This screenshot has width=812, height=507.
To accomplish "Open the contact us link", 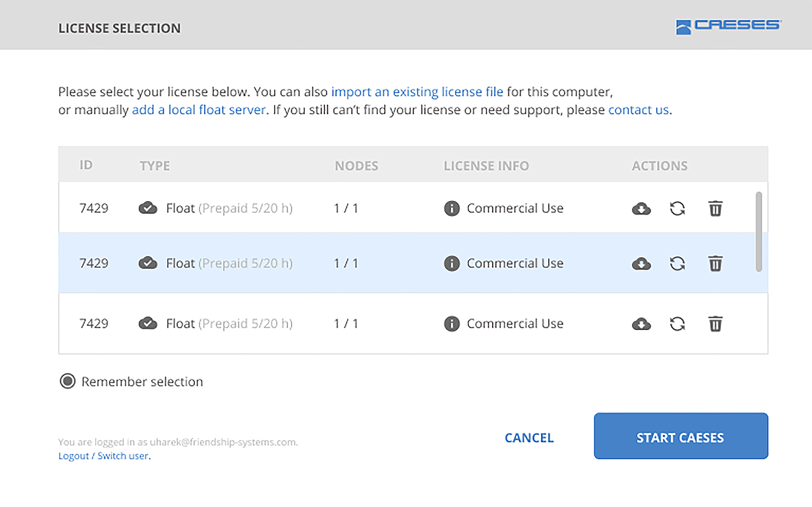I will pyautogui.click(x=638, y=110).
